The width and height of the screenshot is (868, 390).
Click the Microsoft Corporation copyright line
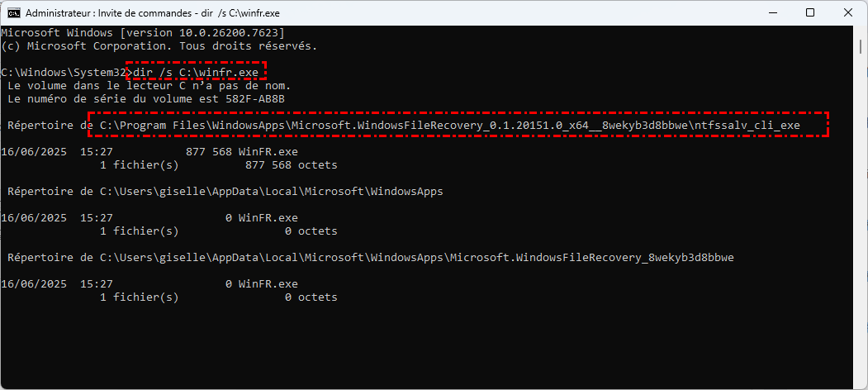[x=159, y=45]
